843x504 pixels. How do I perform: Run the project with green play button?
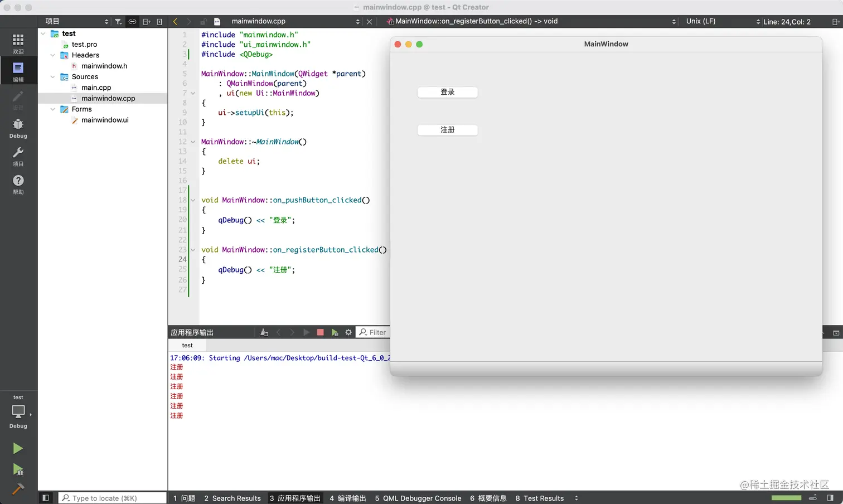(x=18, y=449)
